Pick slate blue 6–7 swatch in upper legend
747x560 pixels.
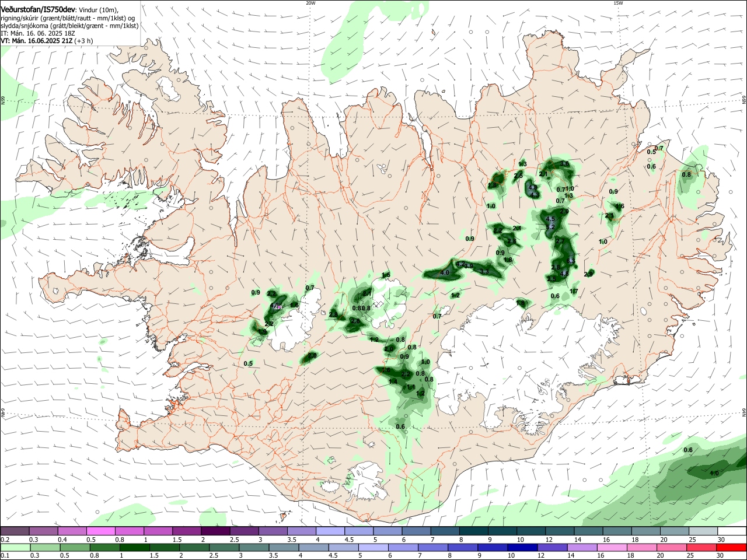pyautogui.click(x=416, y=531)
